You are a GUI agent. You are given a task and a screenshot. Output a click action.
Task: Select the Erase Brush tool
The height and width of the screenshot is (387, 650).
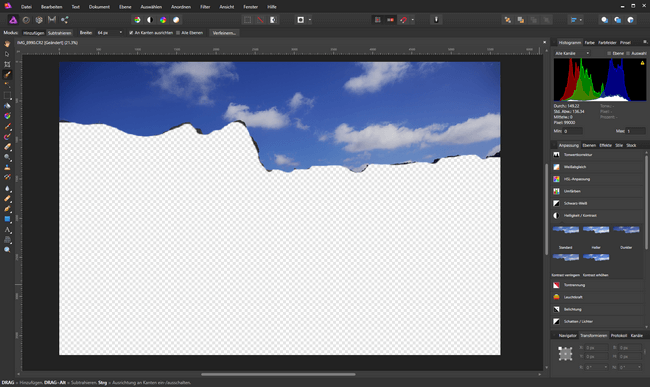point(7,147)
